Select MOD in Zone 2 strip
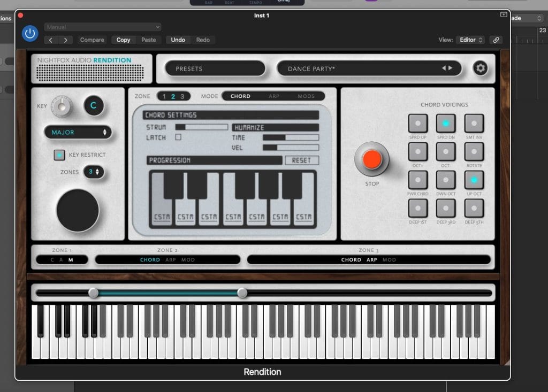 coord(188,259)
